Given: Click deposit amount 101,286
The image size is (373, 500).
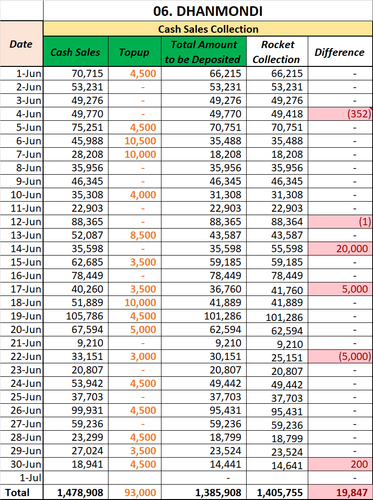Looking at the screenshot, I should coord(204,316).
